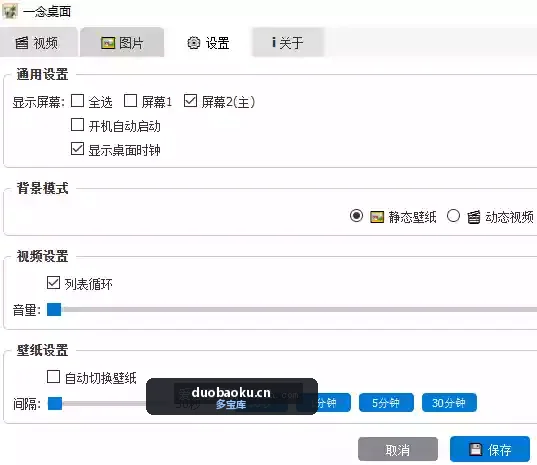Click the 间隔: label
Image resolution: width=537 pixels, height=465 pixels.
point(27,404)
